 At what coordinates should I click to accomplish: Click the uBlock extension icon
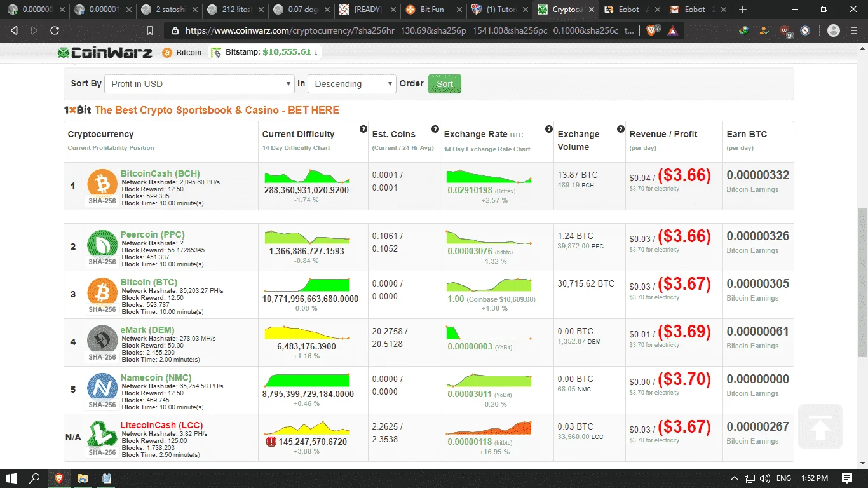point(786,30)
